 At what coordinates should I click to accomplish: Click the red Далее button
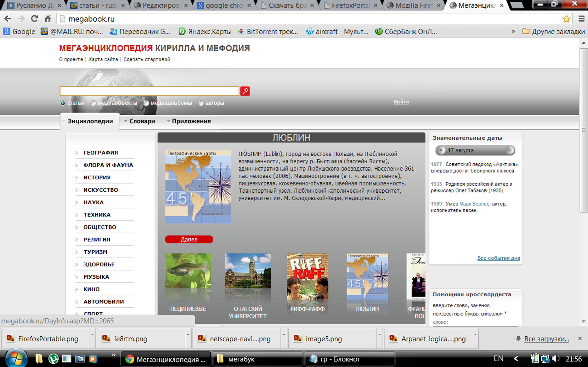(x=189, y=239)
